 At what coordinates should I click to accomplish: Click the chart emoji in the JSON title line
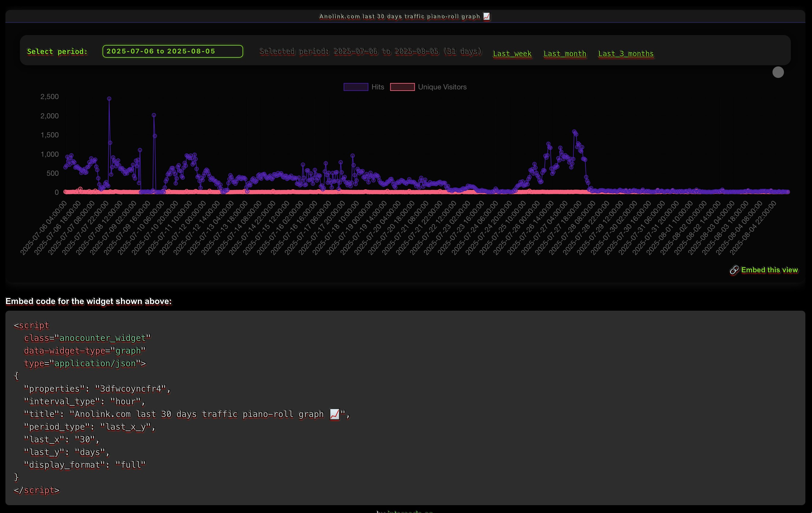coord(335,414)
